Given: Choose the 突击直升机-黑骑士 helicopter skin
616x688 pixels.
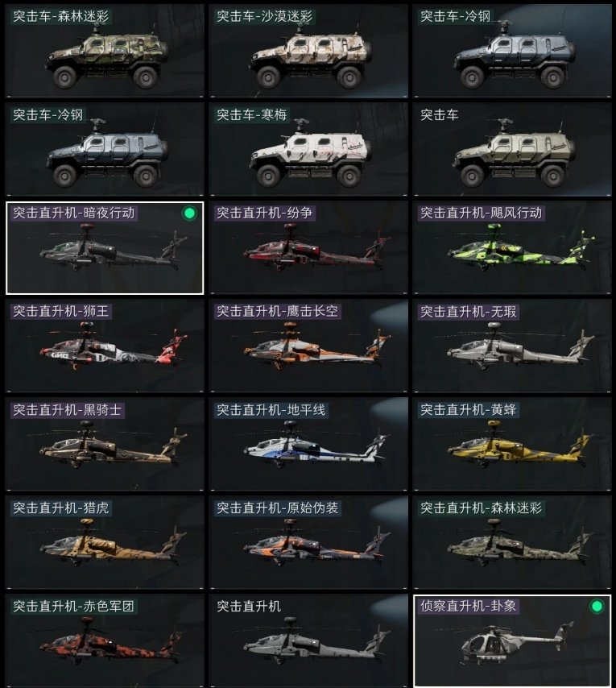Looking at the screenshot, I should 105,444.
